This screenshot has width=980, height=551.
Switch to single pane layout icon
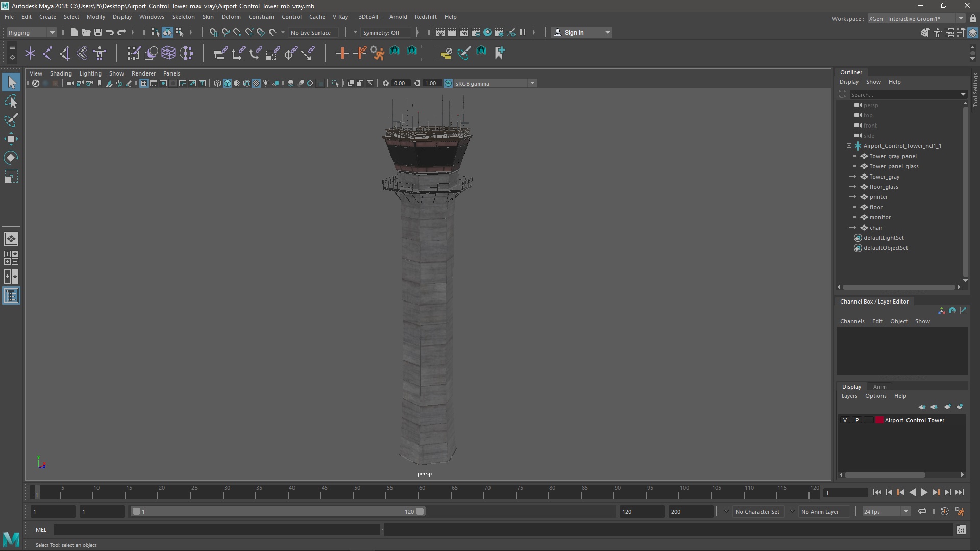(x=11, y=239)
